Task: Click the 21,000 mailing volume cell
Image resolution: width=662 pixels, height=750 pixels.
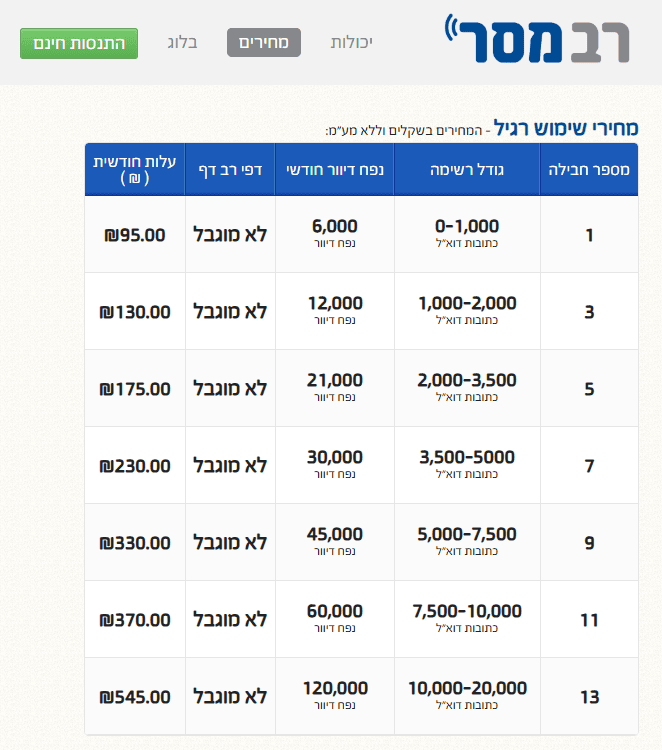Action: pyautogui.click(x=335, y=388)
